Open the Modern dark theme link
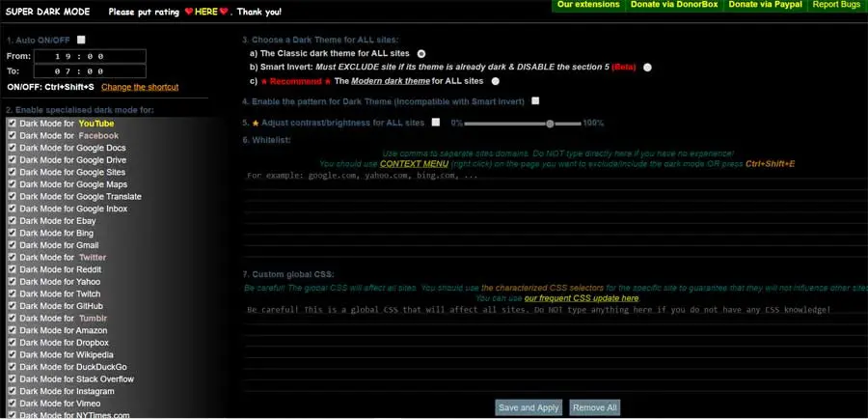Viewport: 868px width, 419px height. click(x=391, y=81)
